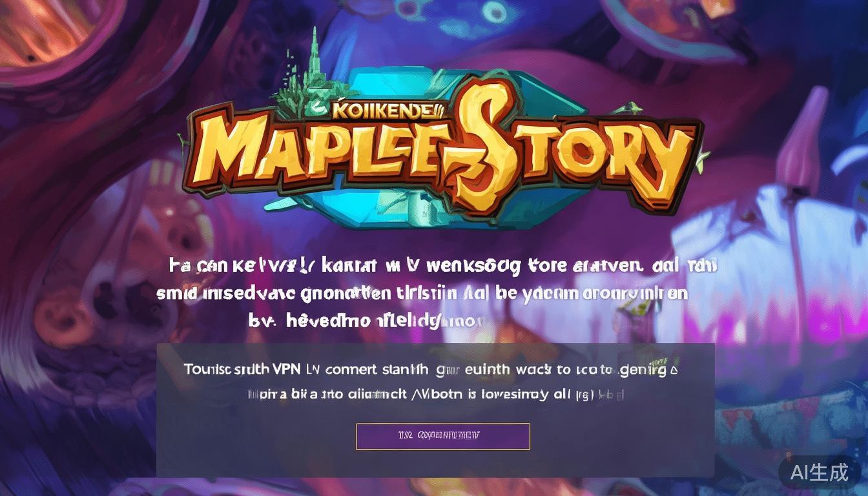
Task: Click the AI生成 badge
Action: (819, 473)
